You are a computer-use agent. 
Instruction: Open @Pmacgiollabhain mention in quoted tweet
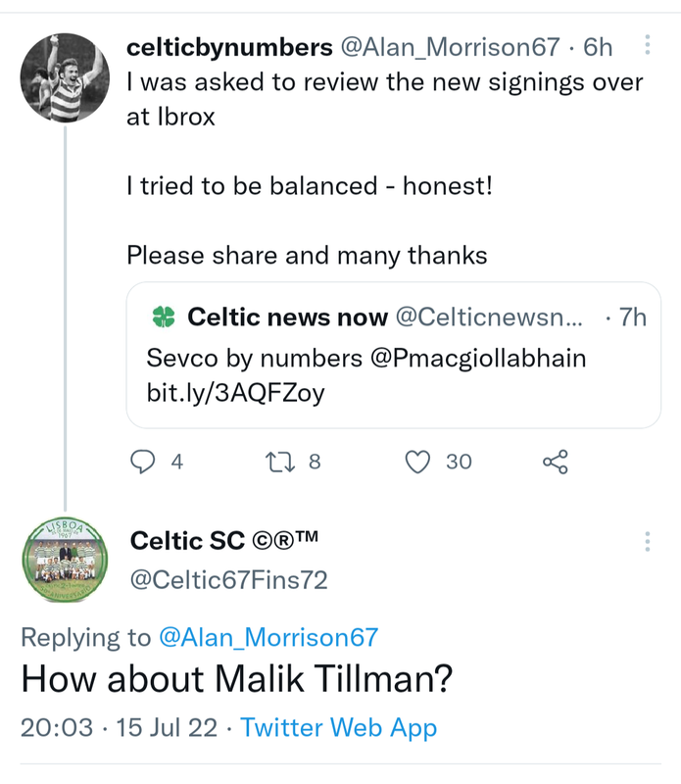pos(478,359)
